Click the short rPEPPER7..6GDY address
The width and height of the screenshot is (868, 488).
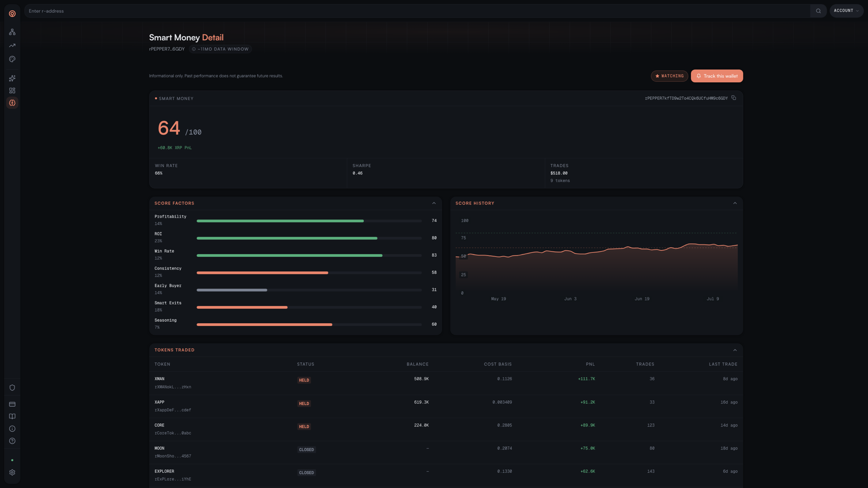click(x=167, y=49)
